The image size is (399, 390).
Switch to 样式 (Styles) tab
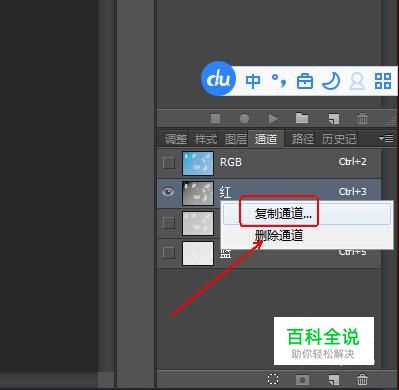point(206,139)
